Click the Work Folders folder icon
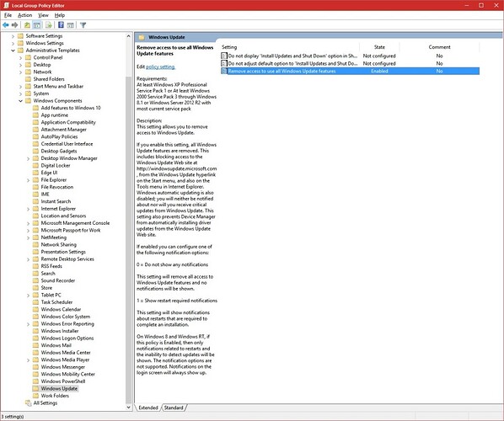Image resolution: width=504 pixels, height=421 pixels. (35, 396)
